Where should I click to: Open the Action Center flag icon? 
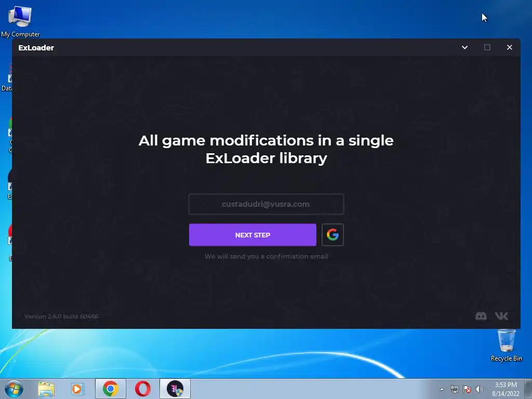(x=467, y=389)
